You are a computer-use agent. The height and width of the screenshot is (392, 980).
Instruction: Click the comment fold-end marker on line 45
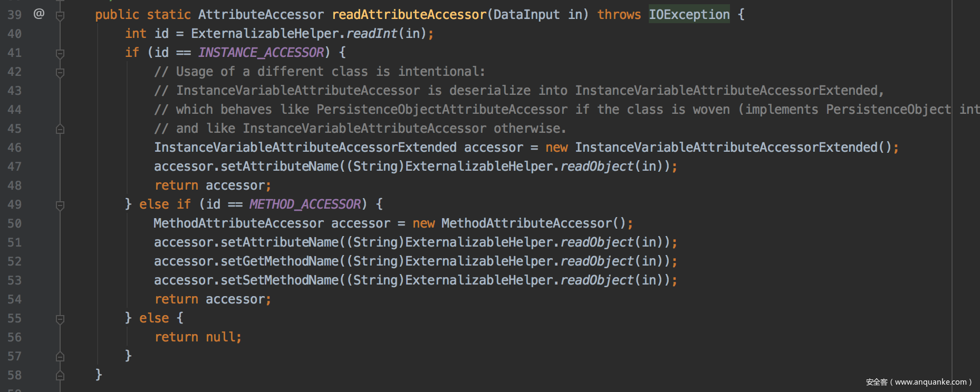coord(60,129)
